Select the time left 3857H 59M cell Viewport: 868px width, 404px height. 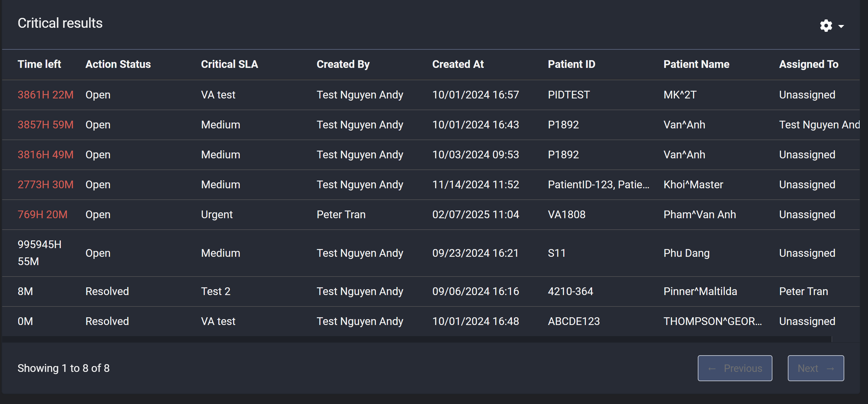point(46,125)
